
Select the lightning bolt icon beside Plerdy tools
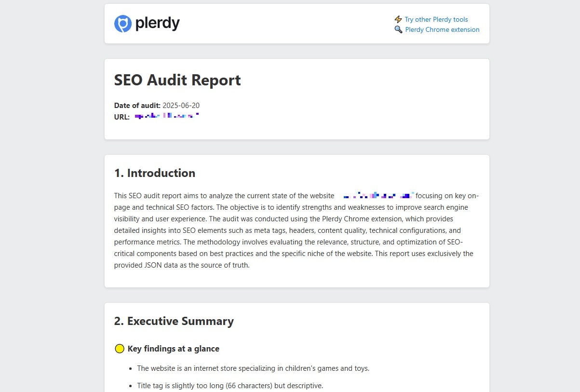(x=398, y=19)
